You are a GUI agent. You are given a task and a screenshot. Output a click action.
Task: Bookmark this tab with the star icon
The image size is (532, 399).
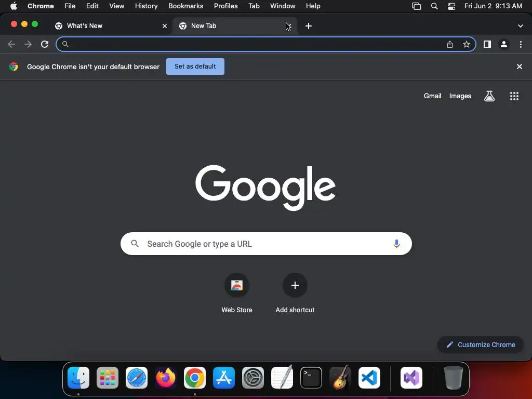[x=467, y=44]
